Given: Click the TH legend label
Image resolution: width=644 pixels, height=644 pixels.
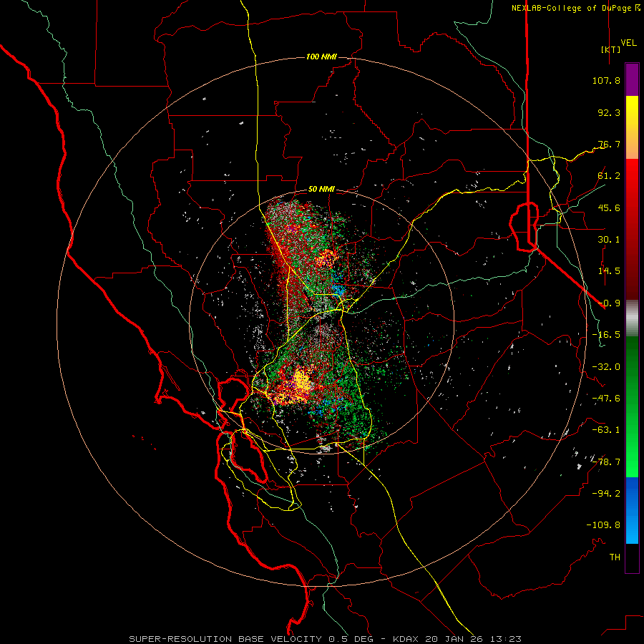Looking at the screenshot, I should point(615,557).
